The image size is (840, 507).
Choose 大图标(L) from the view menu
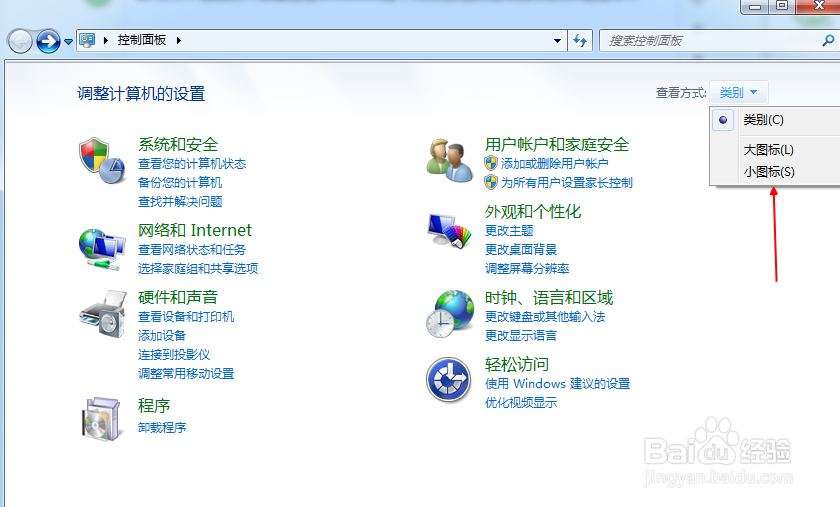coord(768,150)
